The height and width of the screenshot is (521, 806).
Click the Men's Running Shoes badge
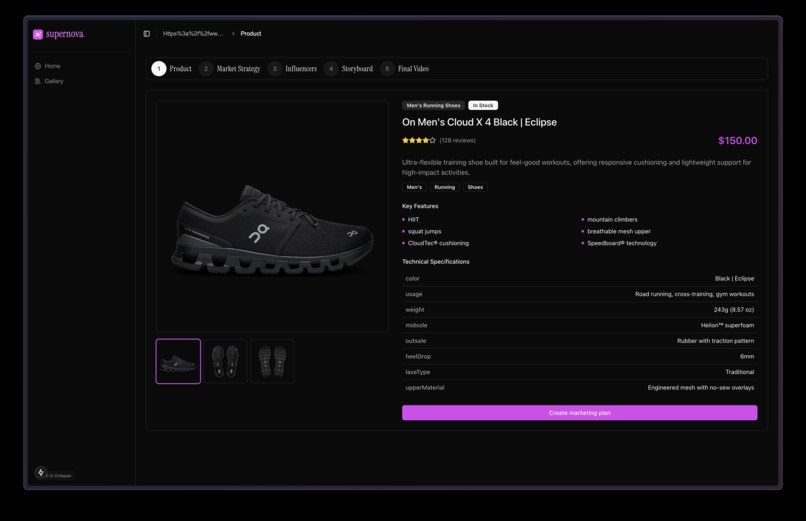tap(433, 105)
